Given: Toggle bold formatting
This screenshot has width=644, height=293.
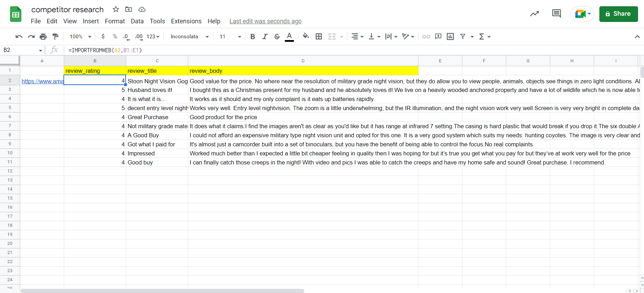Looking at the screenshot, I should pos(253,37).
